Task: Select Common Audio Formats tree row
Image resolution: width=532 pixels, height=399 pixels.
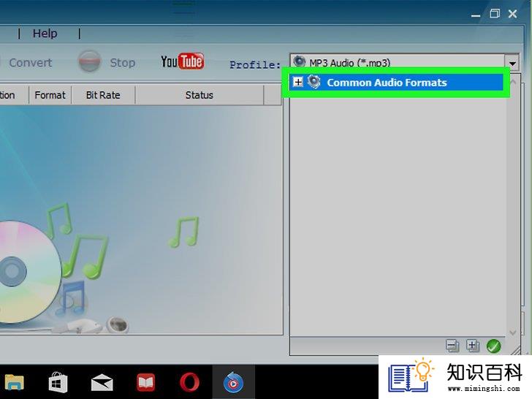Action: [x=396, y=83]
